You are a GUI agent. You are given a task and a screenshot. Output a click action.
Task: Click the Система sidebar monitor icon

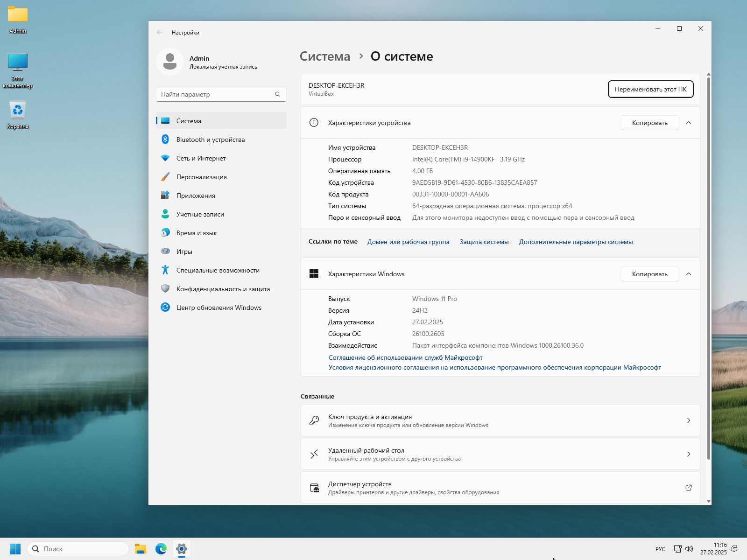(x=165, y=121)
